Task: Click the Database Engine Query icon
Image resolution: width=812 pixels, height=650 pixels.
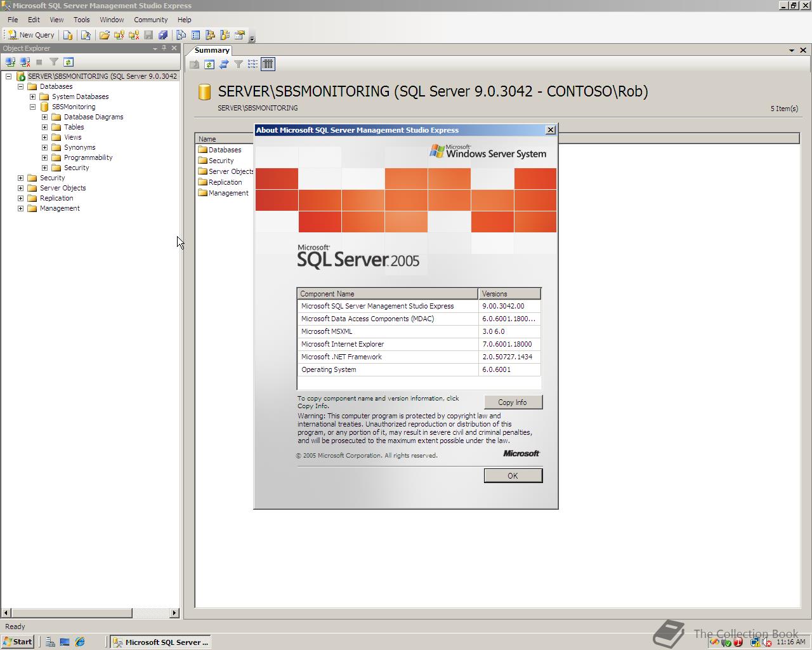Action: (x=68, y=35)
